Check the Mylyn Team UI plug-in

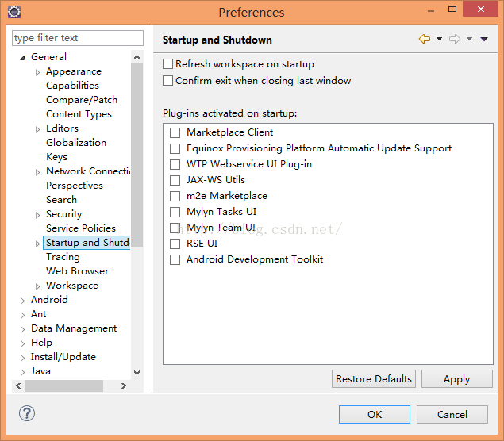click(175, 228)
